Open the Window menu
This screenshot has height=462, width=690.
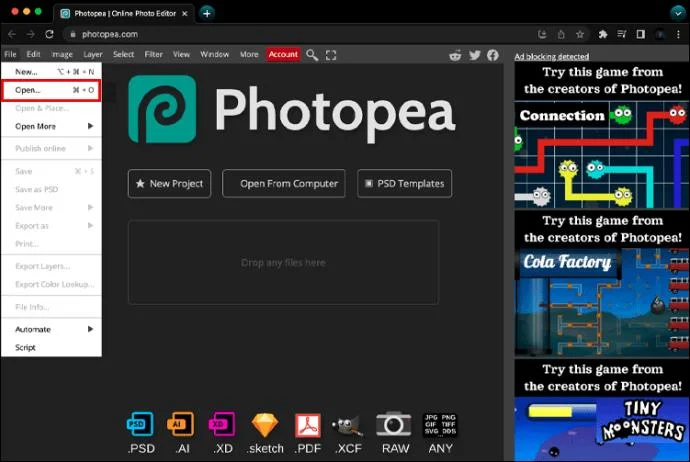click(215, 55)
